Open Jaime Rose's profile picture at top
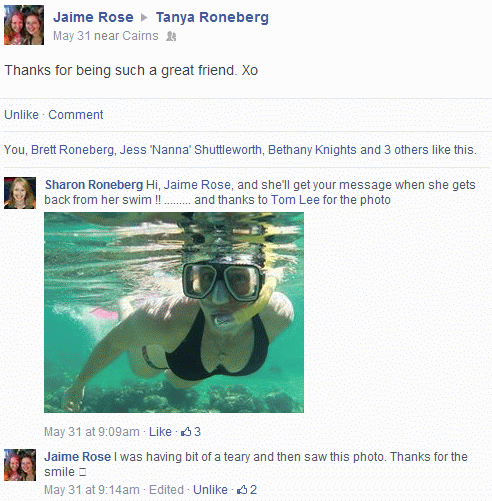This screenshot has height=501, width=492. click(24, 25)
